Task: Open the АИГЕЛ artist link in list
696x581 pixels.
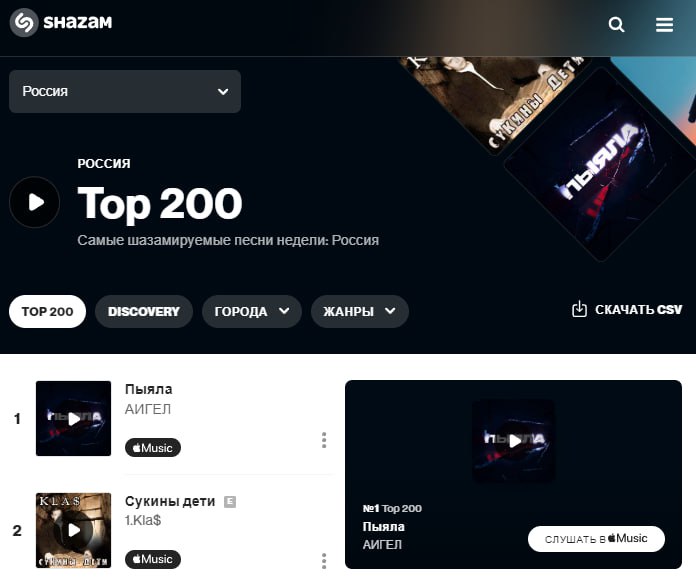Action: (x=148, y=409)
